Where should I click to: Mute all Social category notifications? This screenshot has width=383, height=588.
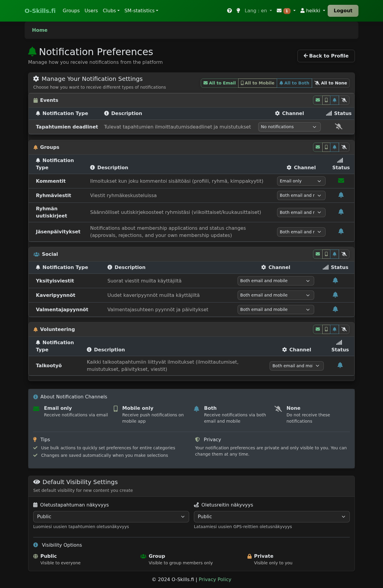pyautogui.click(x=344, y=254)
